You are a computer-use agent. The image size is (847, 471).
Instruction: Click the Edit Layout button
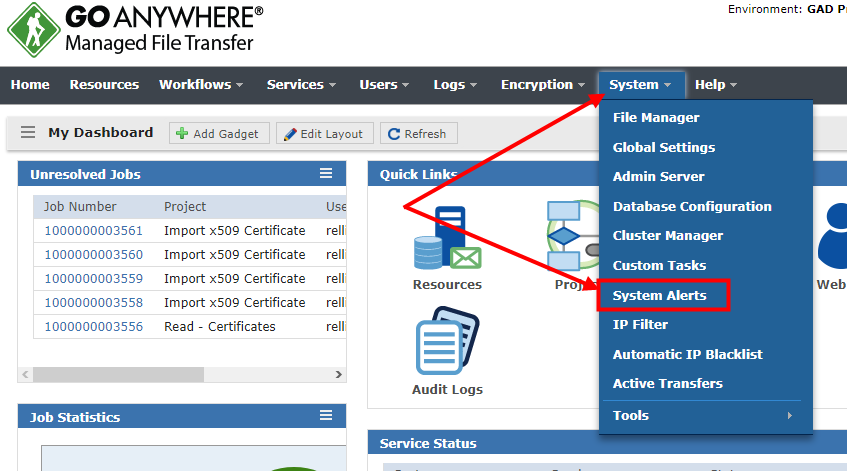pyautogui.click(x=325, y=134)
